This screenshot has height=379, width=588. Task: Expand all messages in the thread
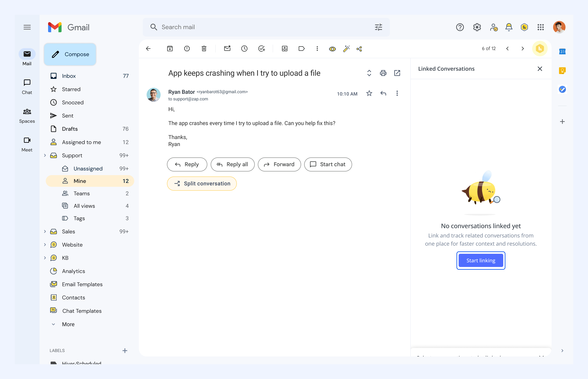coord(369,73)
